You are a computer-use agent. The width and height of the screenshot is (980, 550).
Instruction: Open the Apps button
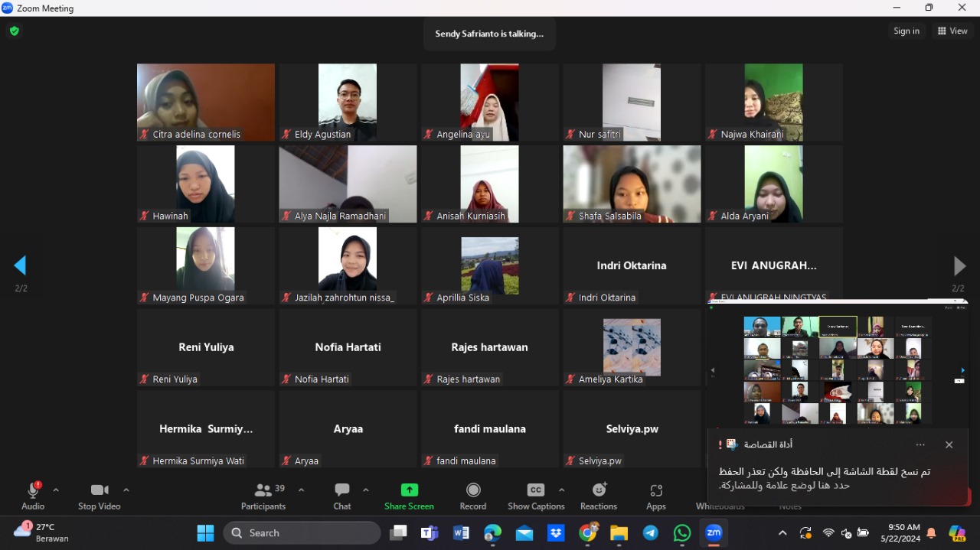point(656,496)
